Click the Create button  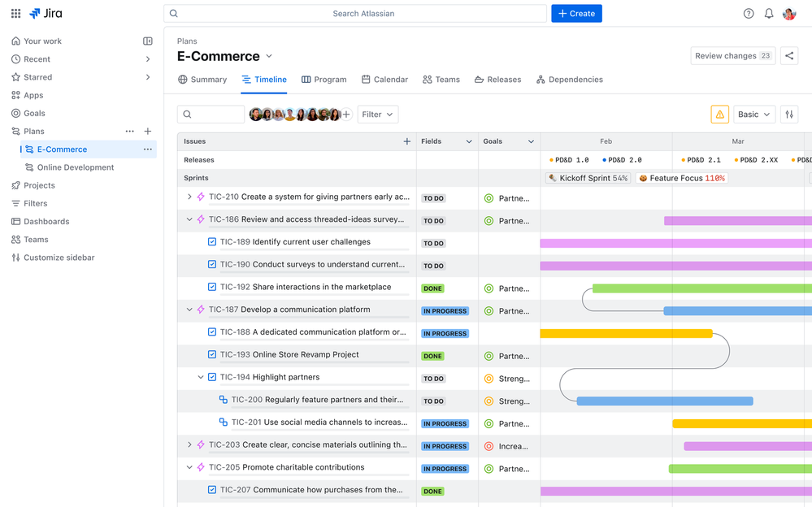(x=576, y=13)
